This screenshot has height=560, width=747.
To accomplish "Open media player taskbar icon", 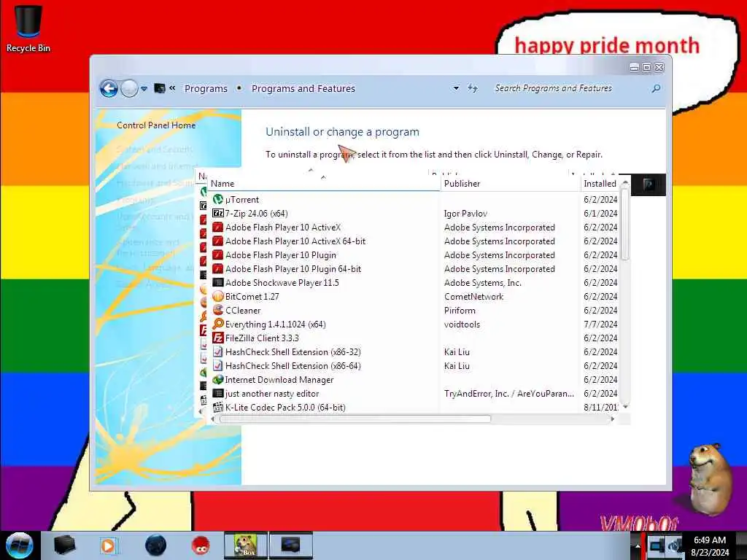I will (x=109, y=545).
